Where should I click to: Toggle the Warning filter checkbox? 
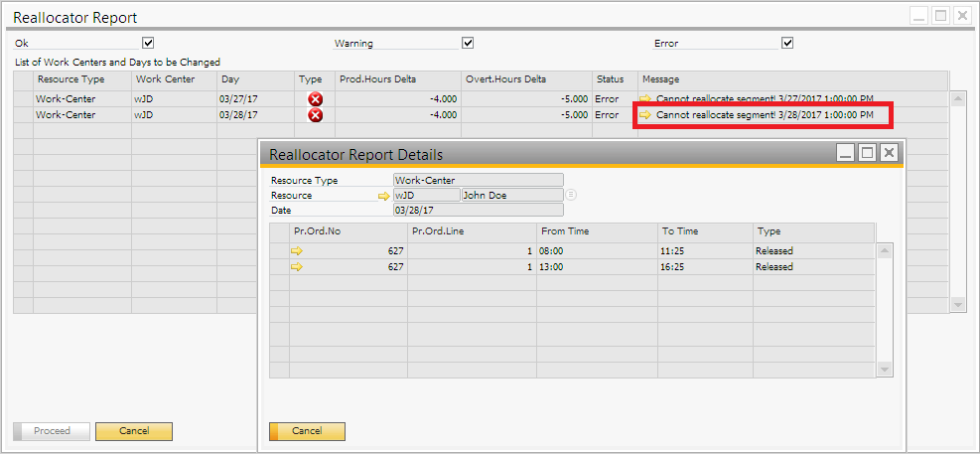pyautogui.click(x=468, y=43)
